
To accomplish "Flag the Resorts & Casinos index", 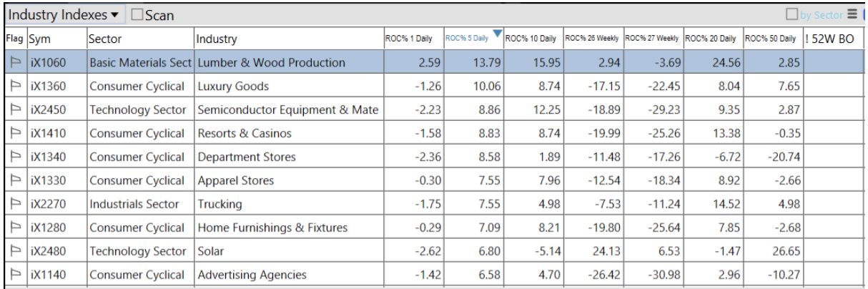I will click(15, 134).
